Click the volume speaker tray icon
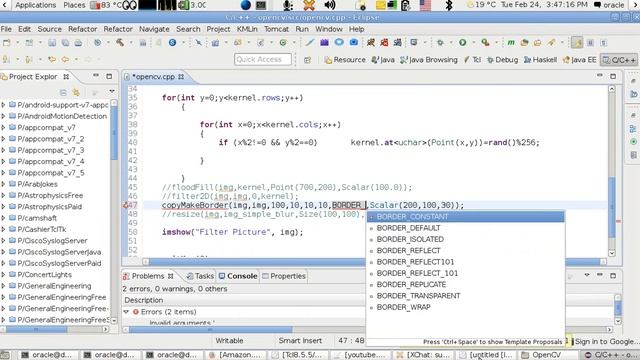Image resolution: width=640 pixels, height=360 pixels. coord(329,5)
